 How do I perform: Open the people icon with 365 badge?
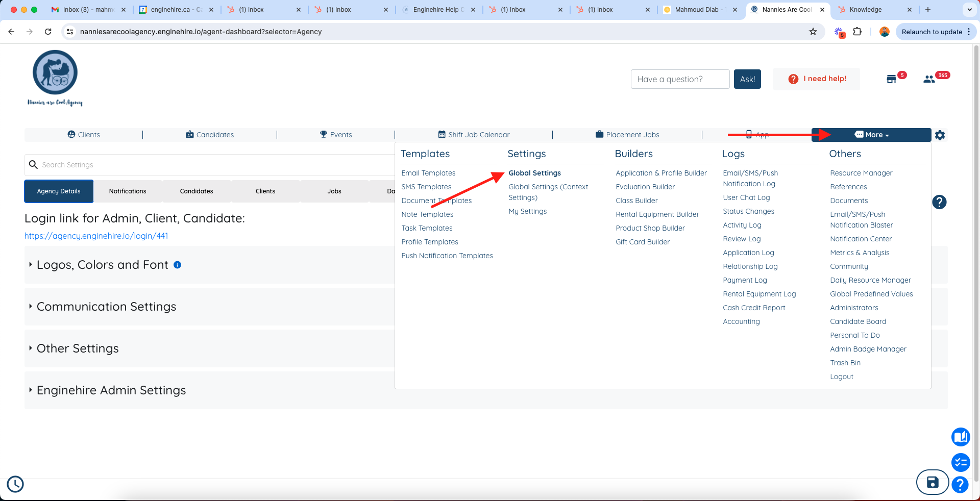coord(929,79)
